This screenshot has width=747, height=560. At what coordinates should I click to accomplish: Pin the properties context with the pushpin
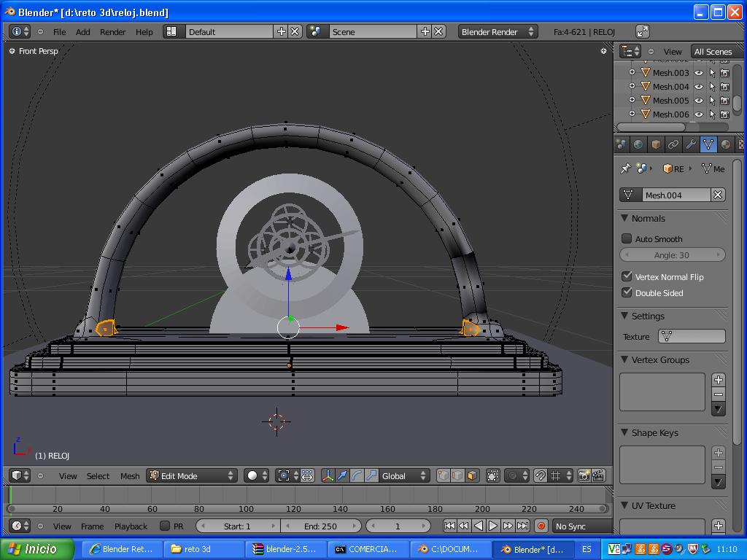[625, 168]
